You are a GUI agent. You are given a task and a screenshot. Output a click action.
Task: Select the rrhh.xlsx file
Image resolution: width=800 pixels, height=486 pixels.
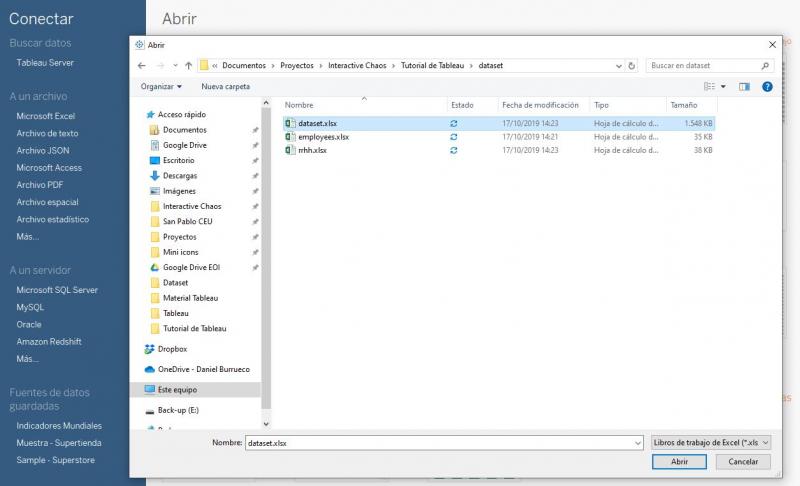pos(499,150)
